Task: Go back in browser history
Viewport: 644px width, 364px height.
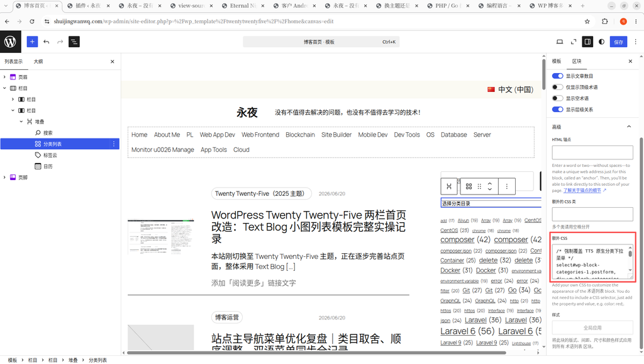Action: 7,21
